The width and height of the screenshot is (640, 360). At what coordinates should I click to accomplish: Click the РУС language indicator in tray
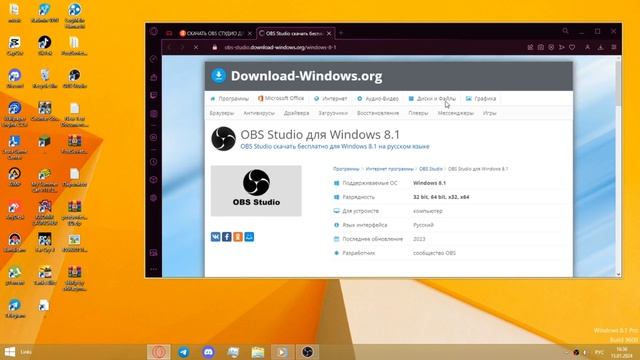(599, 352)
